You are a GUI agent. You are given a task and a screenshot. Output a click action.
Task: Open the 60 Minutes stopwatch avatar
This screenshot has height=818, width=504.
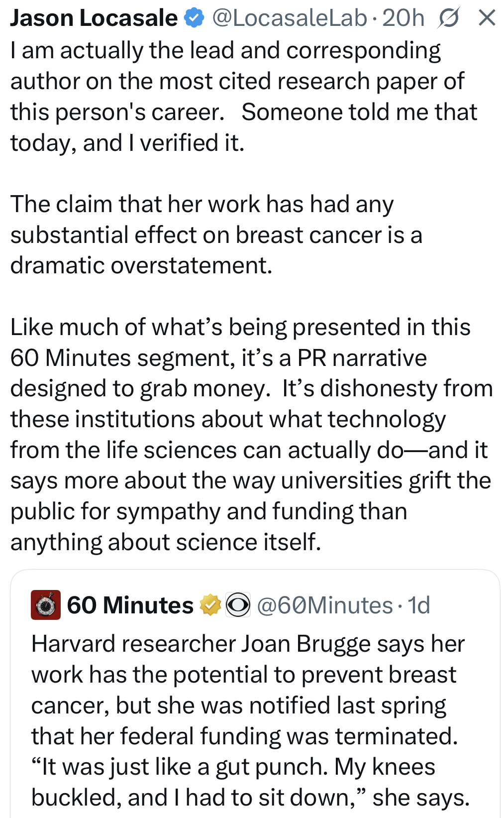click(46, 605)
